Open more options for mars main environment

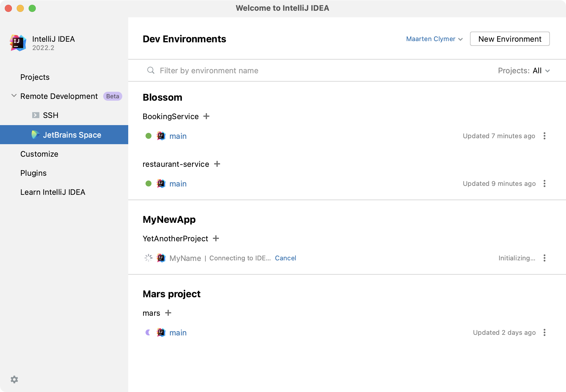point(545,332)
